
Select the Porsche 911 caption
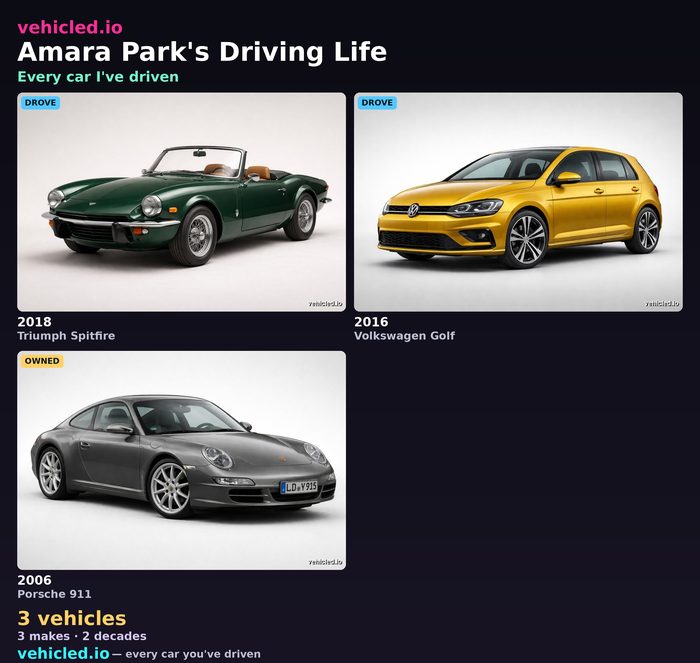click(54, 594)
